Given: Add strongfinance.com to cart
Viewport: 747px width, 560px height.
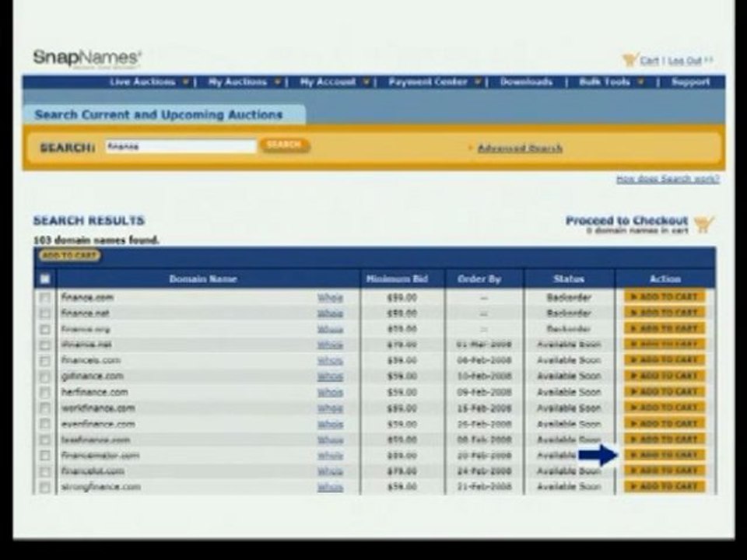Looking at the screenshot, I should point(665,486).
